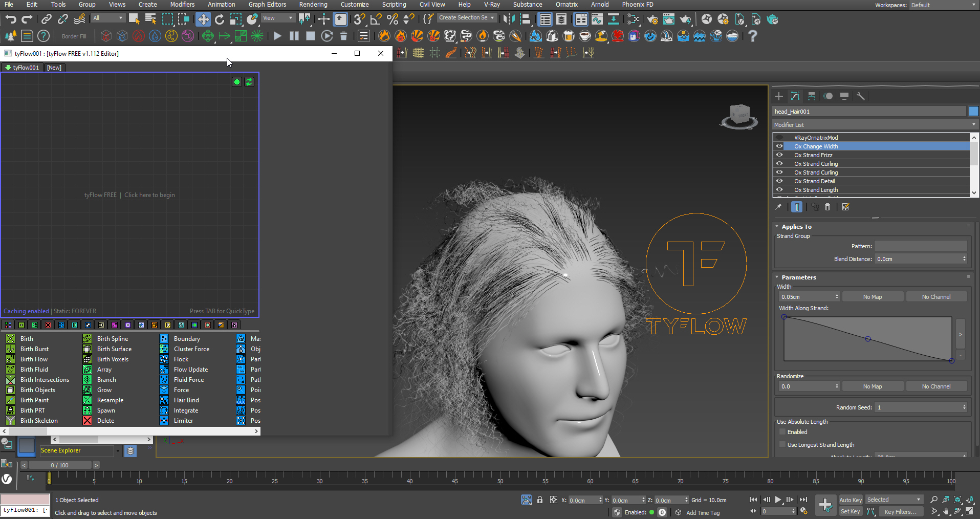Check Use Longest Strand Length
Viewport: 980px width, 519px height.
point(782,445)
